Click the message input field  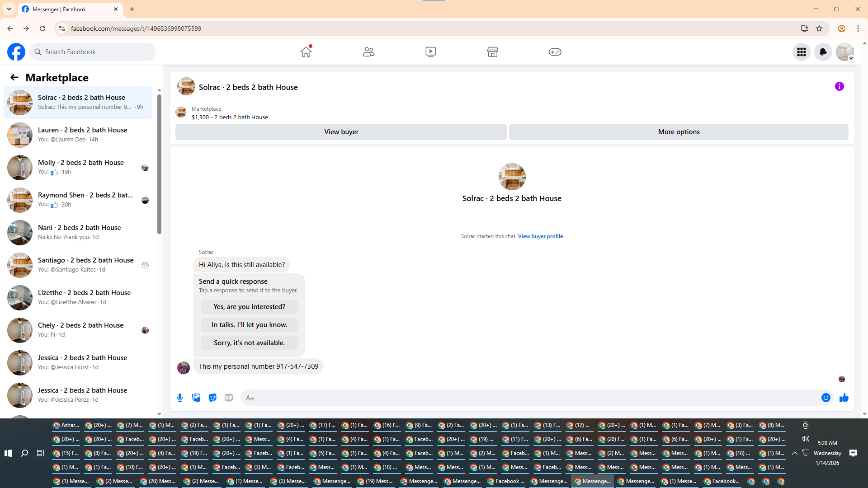(529, 398)
